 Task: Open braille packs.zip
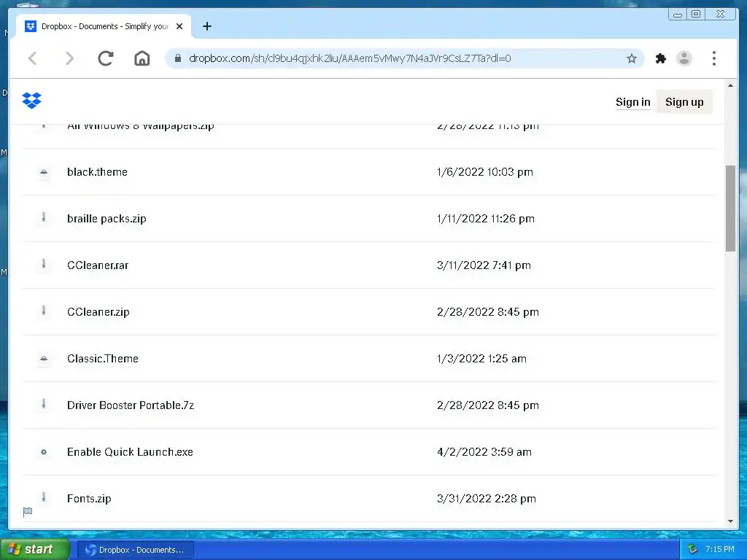pyautogui.click(x=107, y=219)
